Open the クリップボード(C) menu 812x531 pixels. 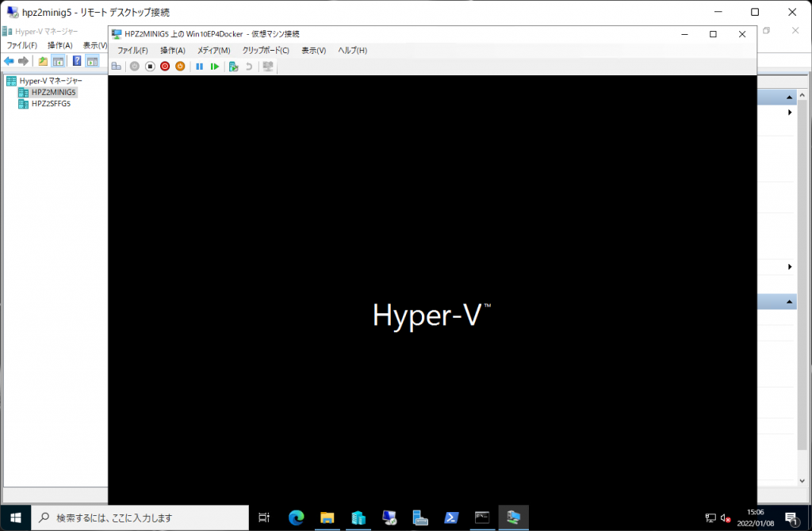(x=266, y=50)
